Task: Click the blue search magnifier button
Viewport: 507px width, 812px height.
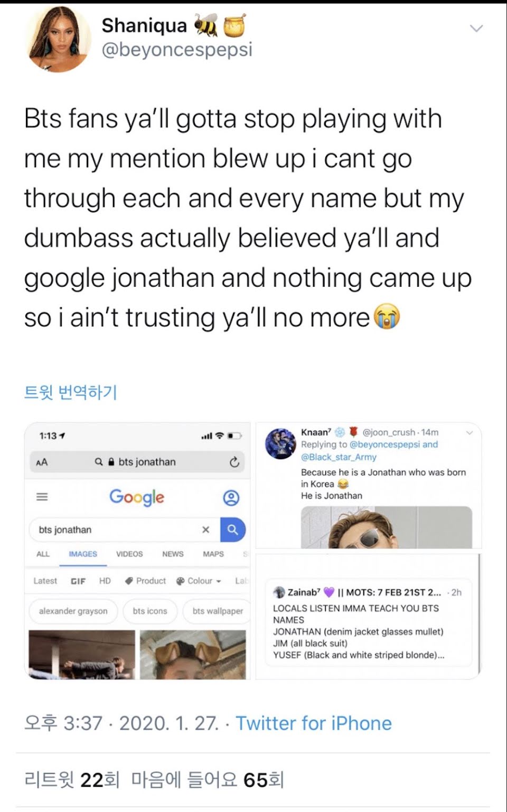Action: click(x=233, y=530)
